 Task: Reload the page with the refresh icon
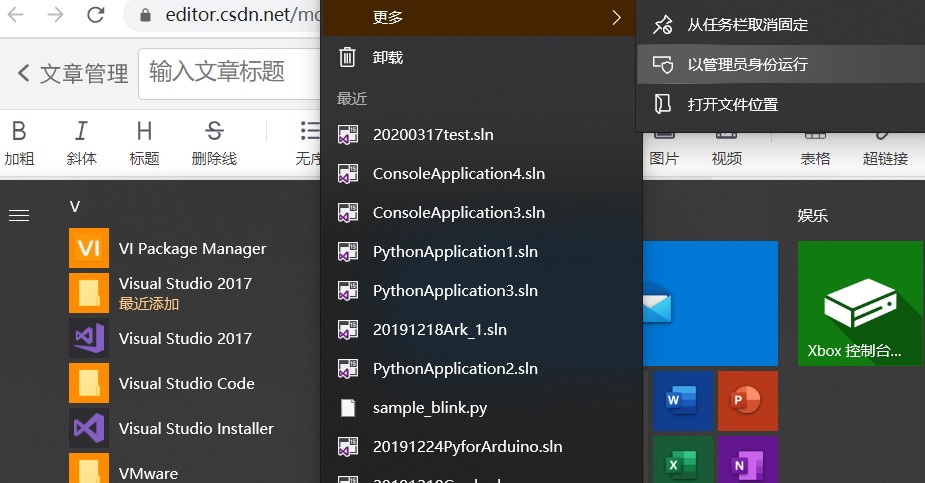[96, 14]
